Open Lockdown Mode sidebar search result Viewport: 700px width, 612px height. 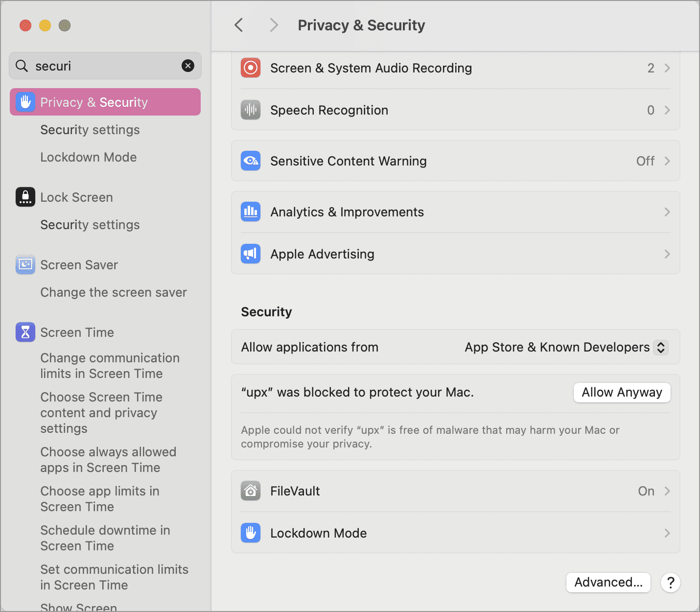[x=88, y=157]
